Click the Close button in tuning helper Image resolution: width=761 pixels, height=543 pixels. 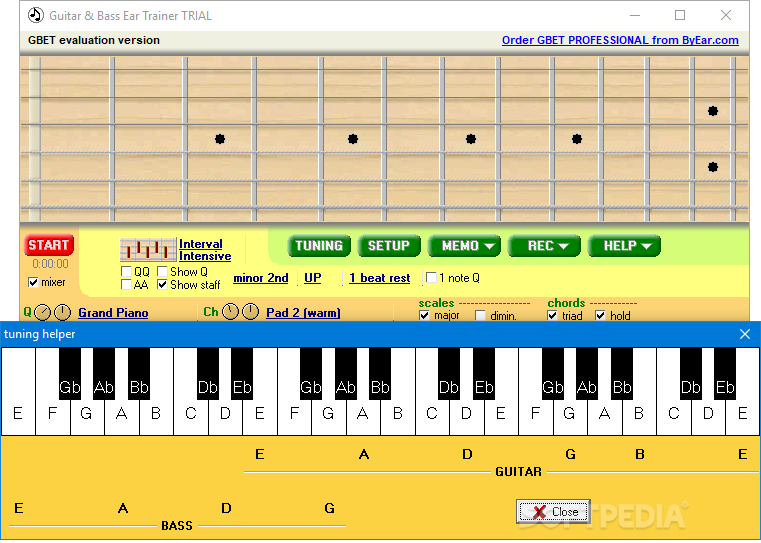[x=553, y=511]
